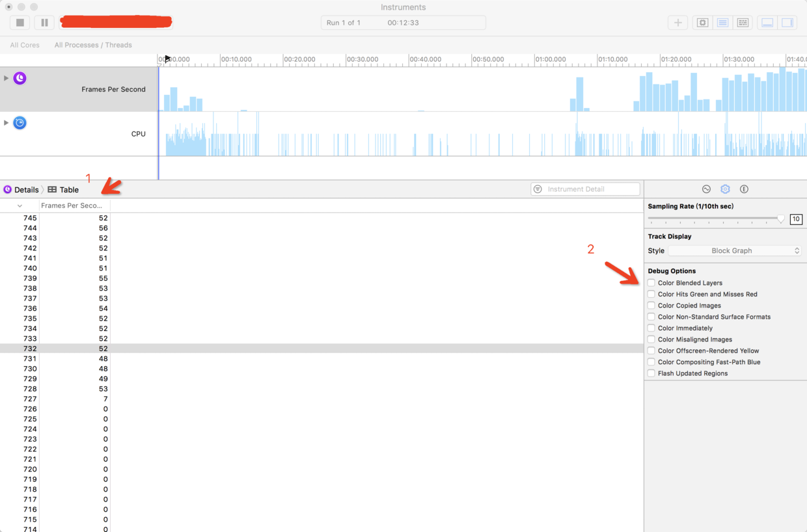The height and width of the screenshot is (532, 807).
Task: Click the CPU instrument icon
Action: 20,123
